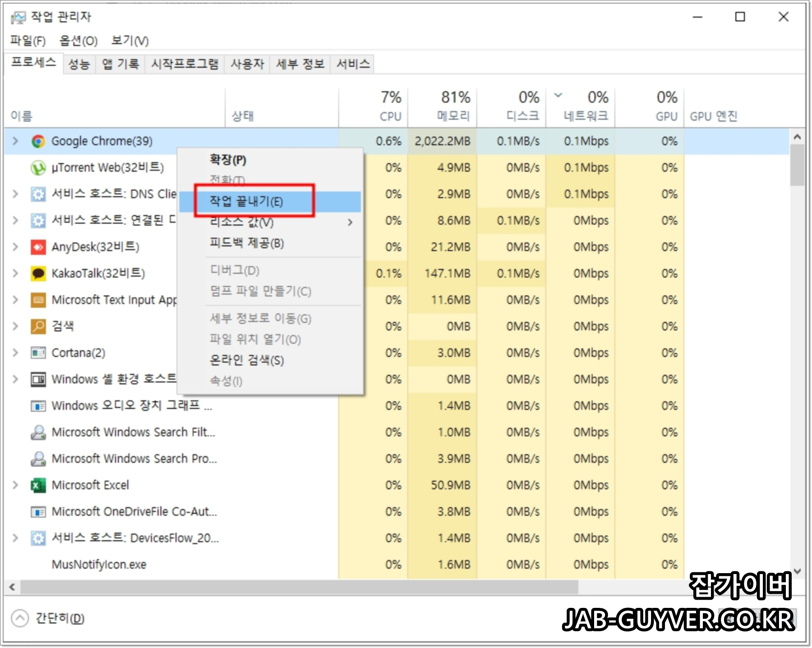Open the 보기(V) menu

coord(130,41)
